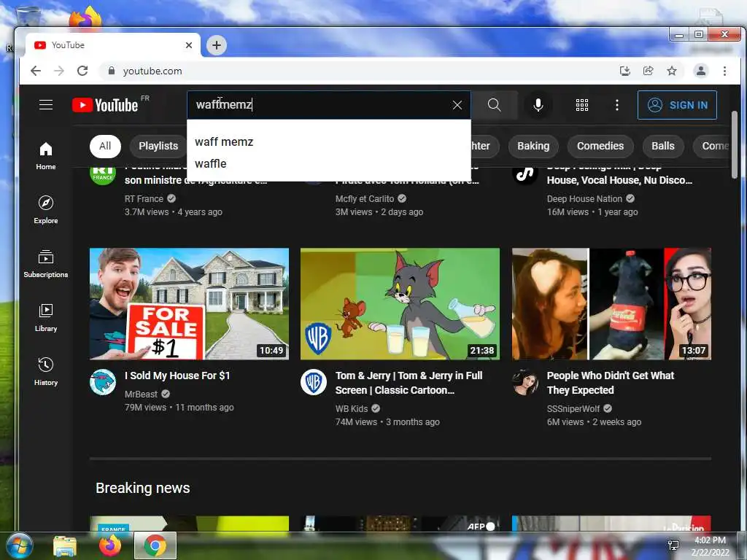Click the magnifier search button
The width and height of the screenshot is (747, 560).
pyautogui.click(x=494, y=105)
